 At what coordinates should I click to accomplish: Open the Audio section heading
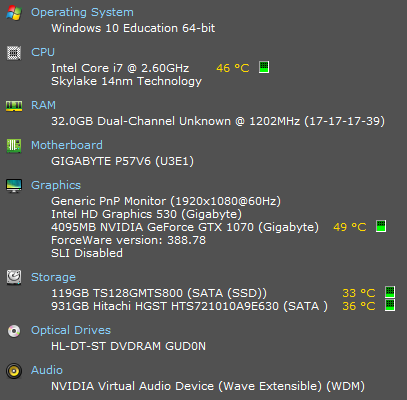(x=47, y=370)
